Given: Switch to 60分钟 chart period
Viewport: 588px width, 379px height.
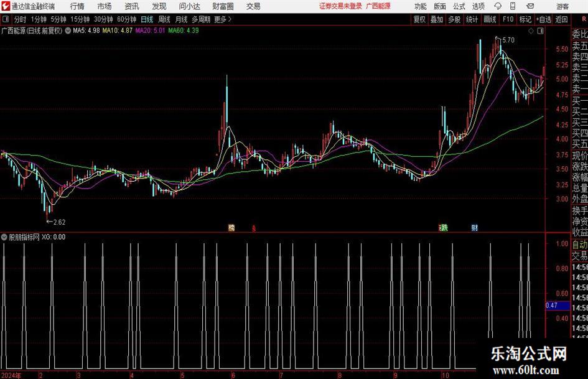Looking at the screenshot, I should pyautogui.click(x=126, y=19).
